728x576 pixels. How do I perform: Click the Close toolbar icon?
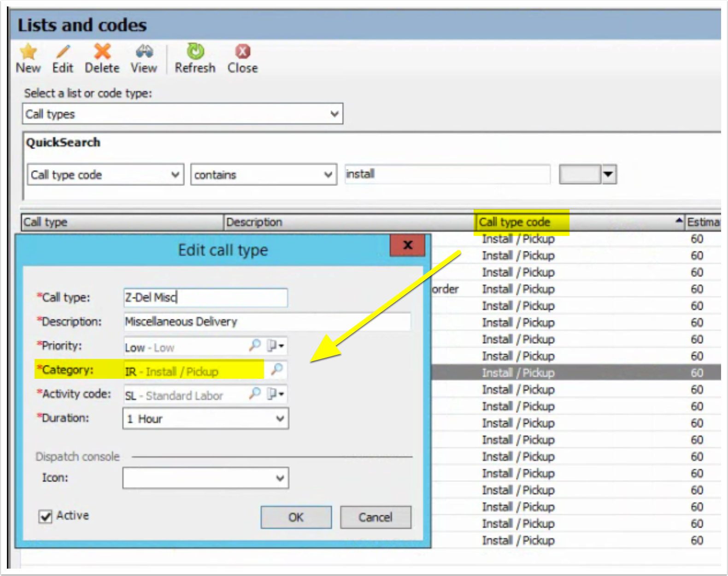pos(243,52)
